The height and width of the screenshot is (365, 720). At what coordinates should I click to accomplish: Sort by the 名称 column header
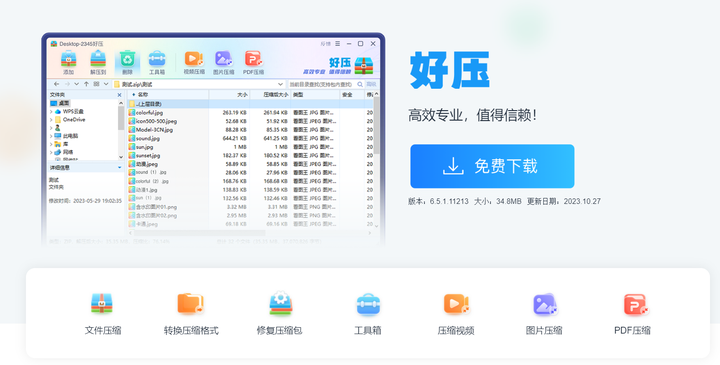pyautogui.click(x=143, y=95)
